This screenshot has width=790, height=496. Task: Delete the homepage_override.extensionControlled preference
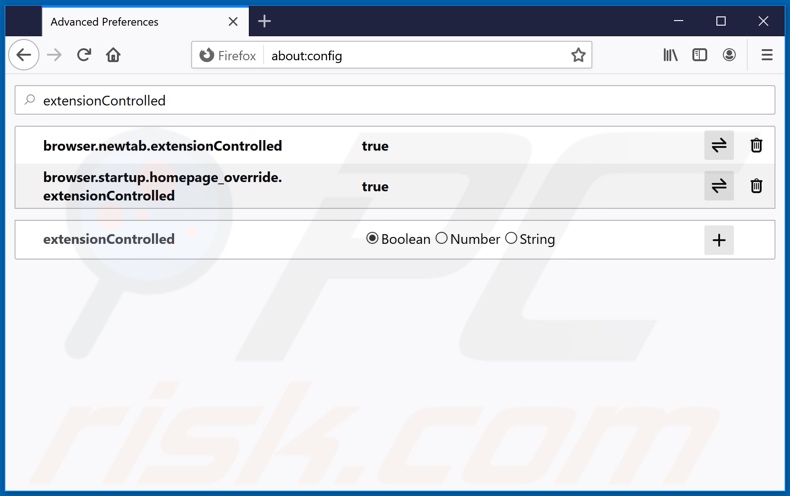click(x=756, y=186)
